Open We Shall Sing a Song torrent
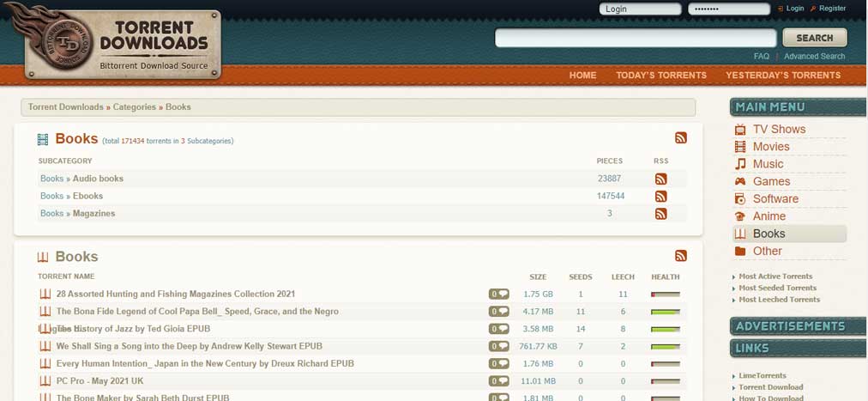 [190, 346]
